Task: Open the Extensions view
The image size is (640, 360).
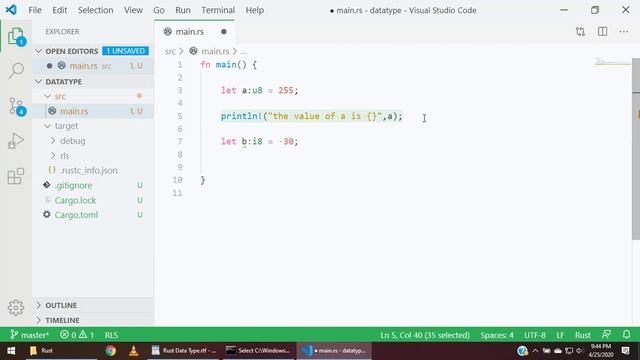Action: click(x=16, y=176)
